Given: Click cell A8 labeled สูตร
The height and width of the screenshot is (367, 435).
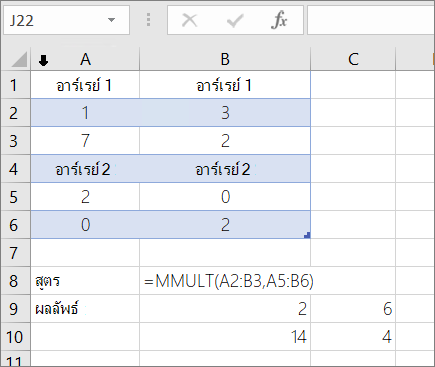Looking at the screenshot, I should pyautogui.click(x=85, y=281).
